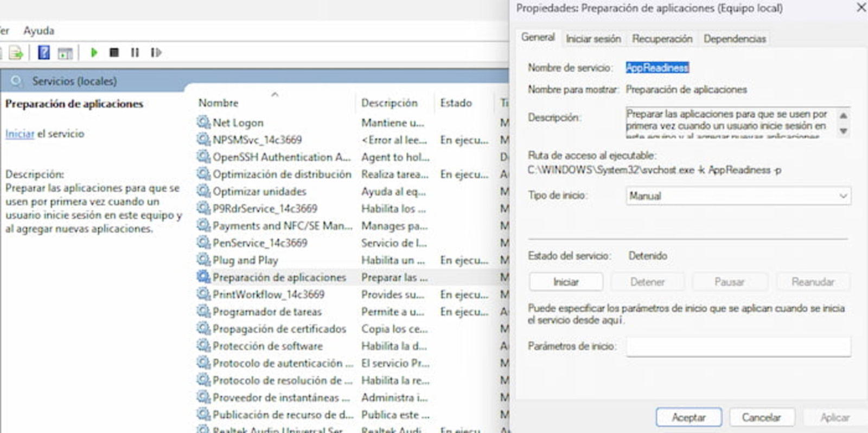Click gear icon of Optimización de distribución

pos(203,174)
